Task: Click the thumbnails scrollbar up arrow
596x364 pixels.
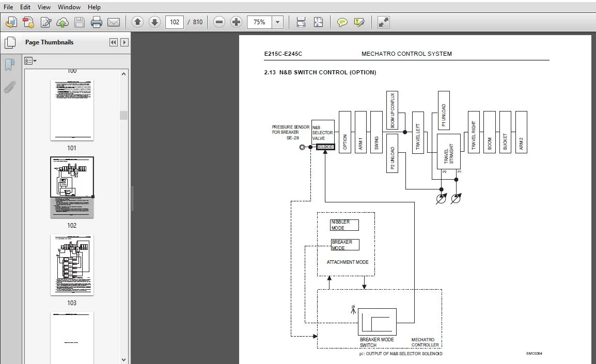Action: (x=123, y=74)
